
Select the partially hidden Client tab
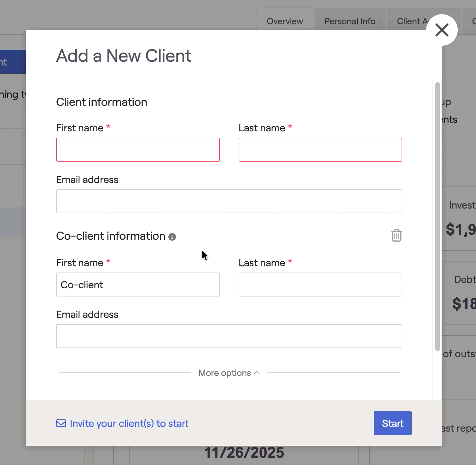point(410,21)
